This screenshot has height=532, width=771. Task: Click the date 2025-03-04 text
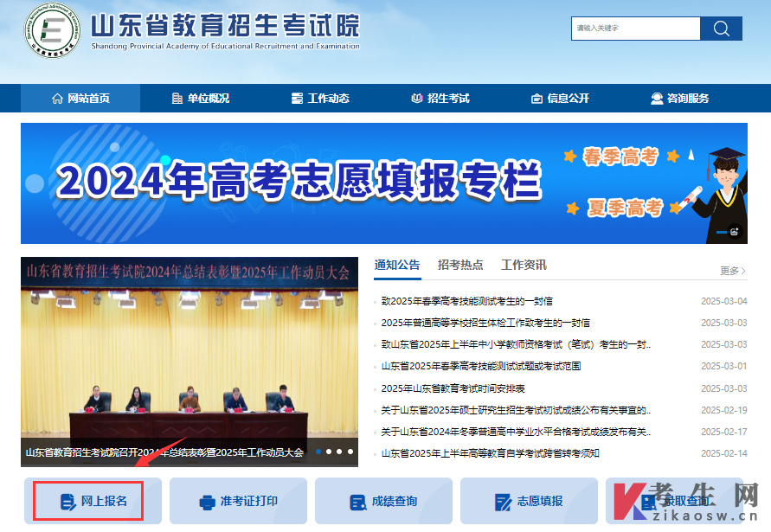[723, 301]
